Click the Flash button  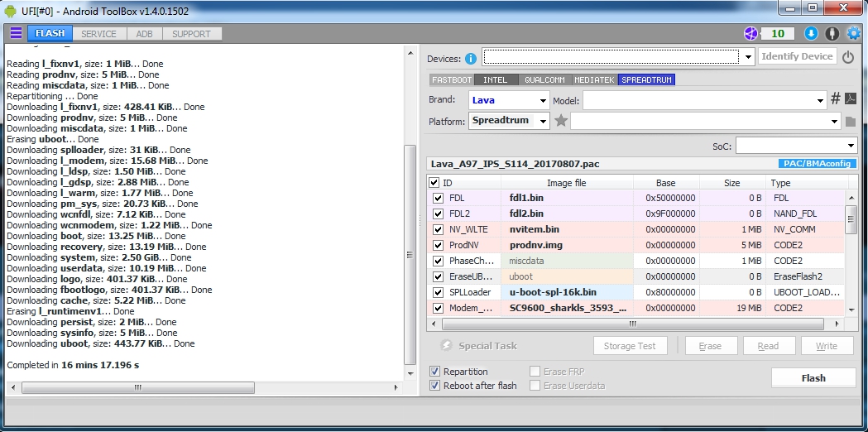[813, 377]
